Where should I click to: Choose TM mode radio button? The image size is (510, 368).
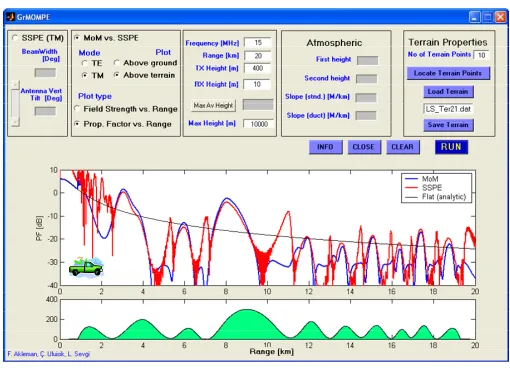pyautogui.click(x=85, y=76)
